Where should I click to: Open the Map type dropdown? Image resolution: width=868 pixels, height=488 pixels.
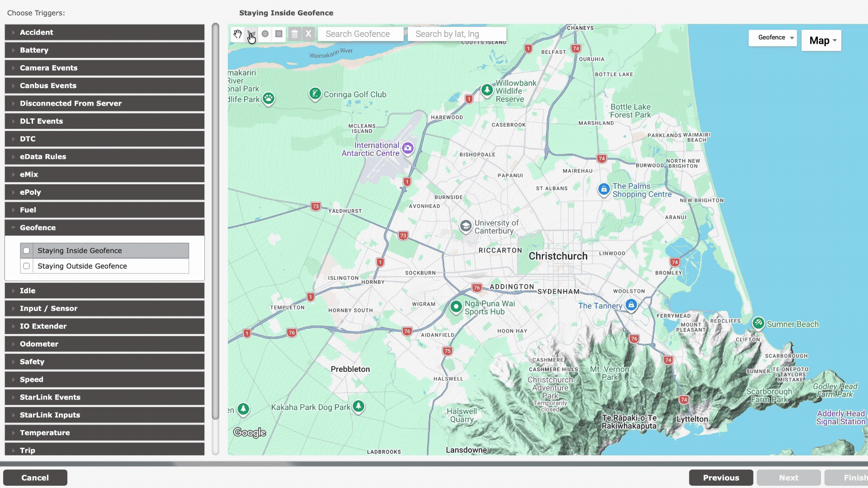click(821, 41)
